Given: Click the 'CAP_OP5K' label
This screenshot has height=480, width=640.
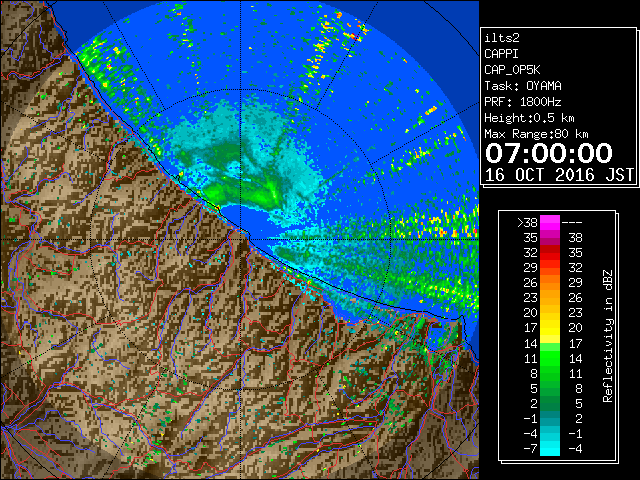Looking at the screenshot, I should (x=512, y=70).
